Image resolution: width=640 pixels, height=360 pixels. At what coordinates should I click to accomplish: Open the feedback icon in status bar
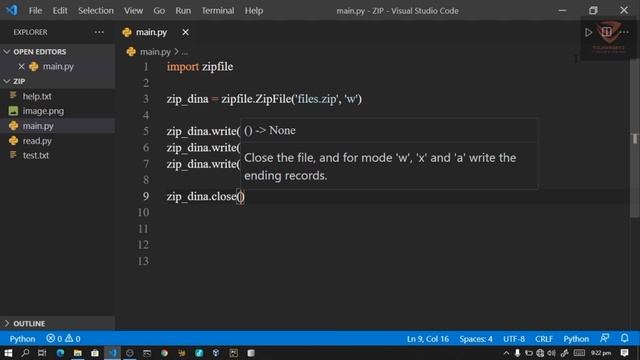point(604,338)
